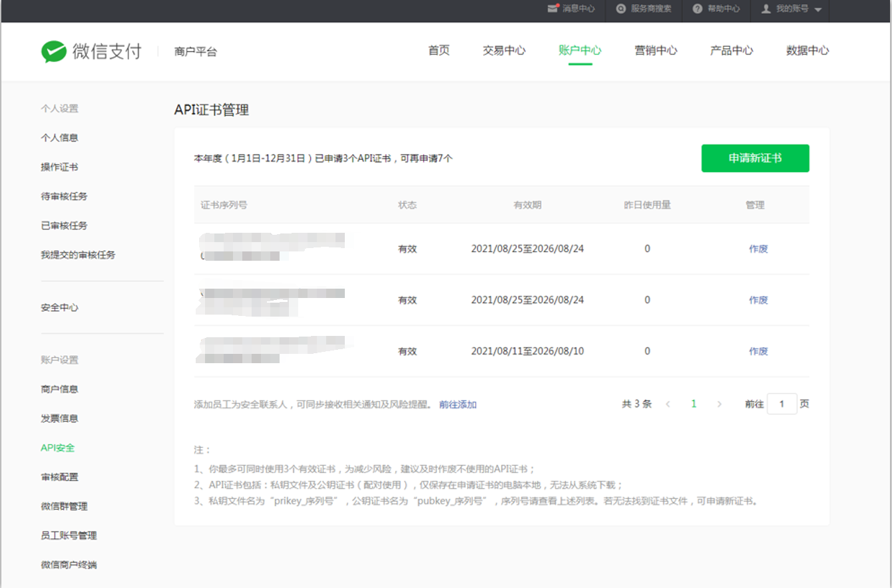Click the 前往添加 link
This screenshot has height=588, width=892.
[458, 404]
